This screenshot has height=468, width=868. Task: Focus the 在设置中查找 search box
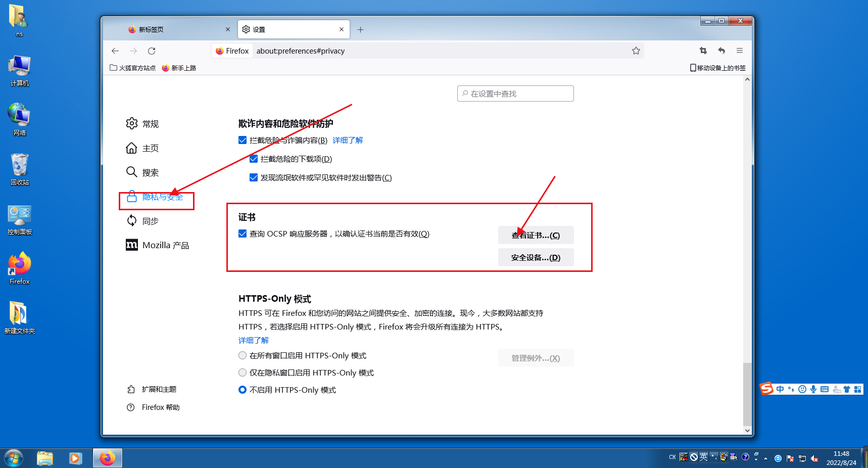(515, 93)
